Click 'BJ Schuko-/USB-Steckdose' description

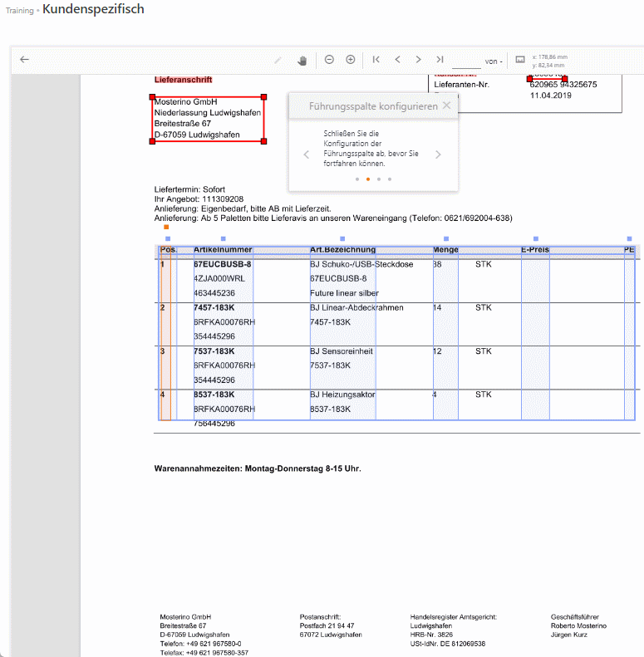pyautogui.click(x=361, y=264)
